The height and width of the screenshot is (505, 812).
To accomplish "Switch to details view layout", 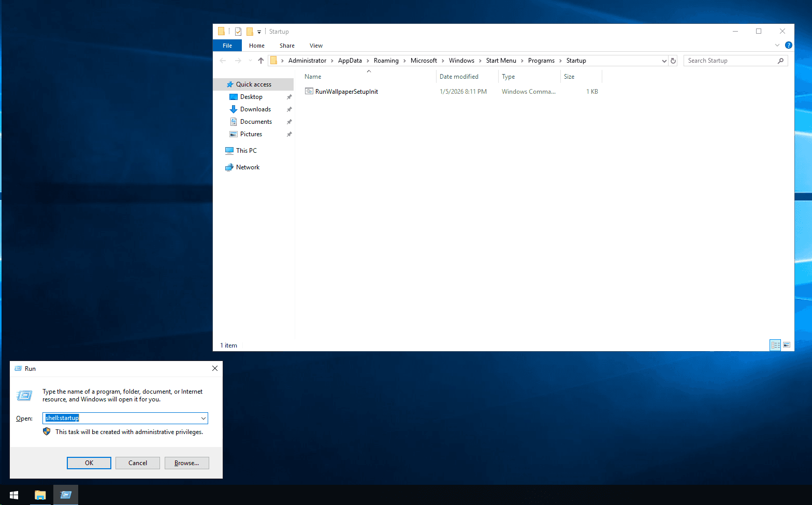I will point(775,345).
